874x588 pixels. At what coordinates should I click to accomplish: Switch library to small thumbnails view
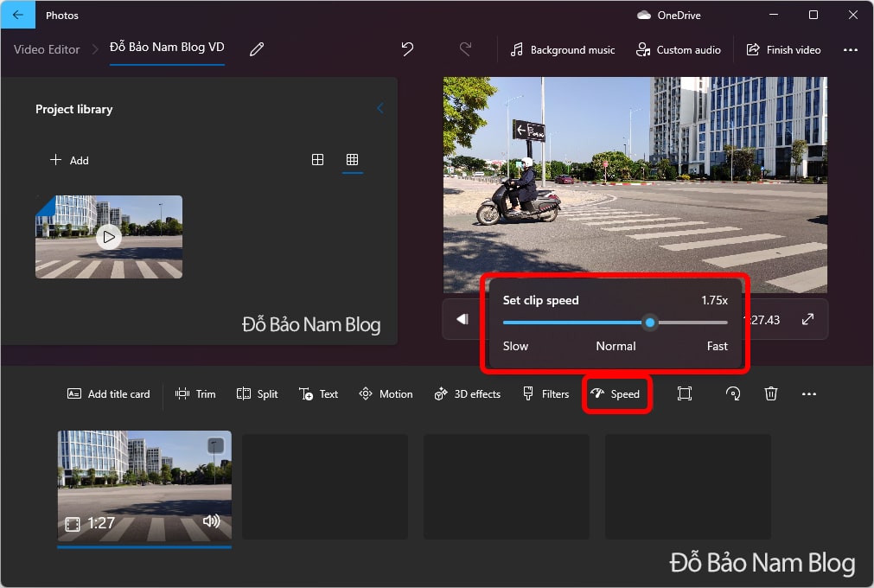(352, 160)
